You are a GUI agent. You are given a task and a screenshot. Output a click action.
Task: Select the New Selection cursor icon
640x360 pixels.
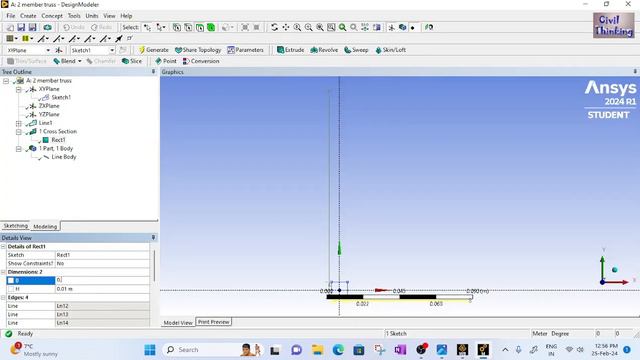(x=147, y=27)
